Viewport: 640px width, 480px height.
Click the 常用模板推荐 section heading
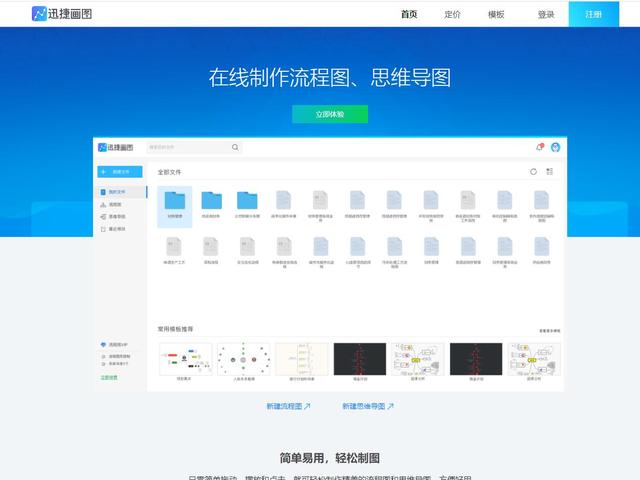point(176,329)
